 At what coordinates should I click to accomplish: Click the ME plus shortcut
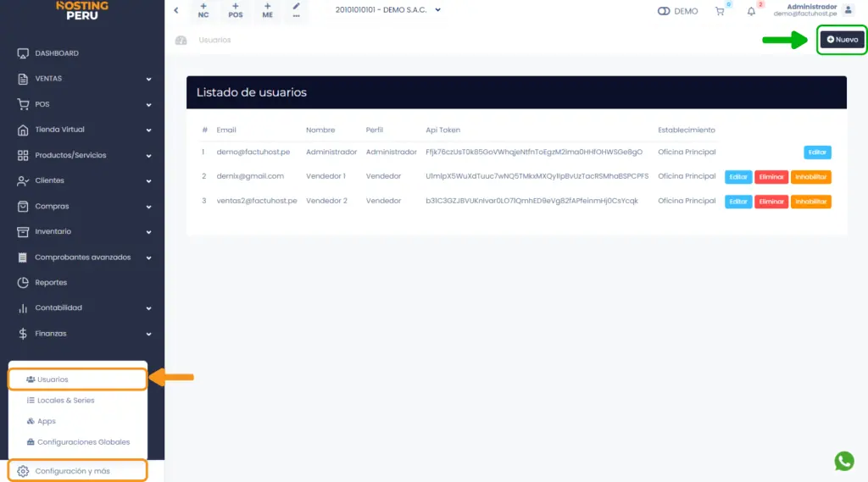coord(267,10)
